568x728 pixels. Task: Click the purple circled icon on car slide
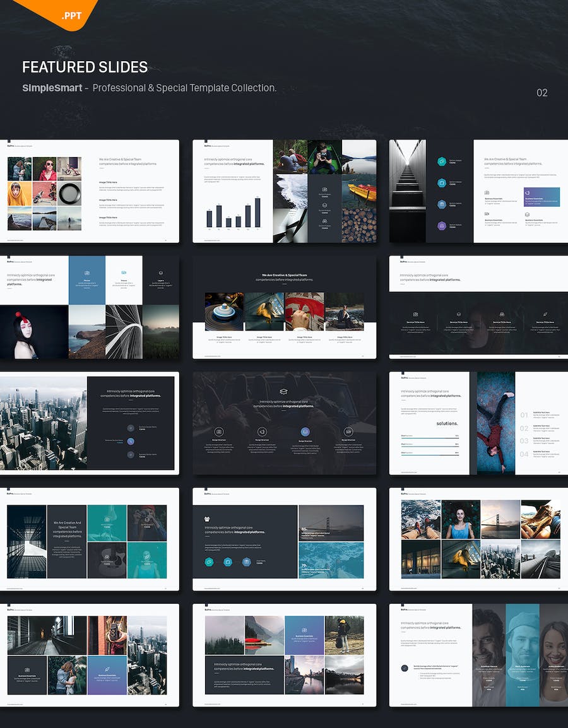pos(305,432)
